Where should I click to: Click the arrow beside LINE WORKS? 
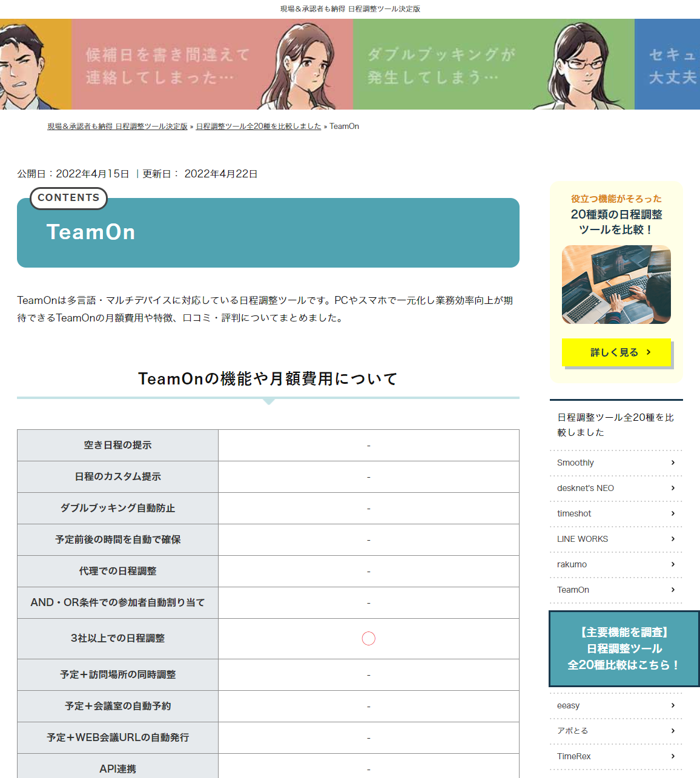(x=673, y=539)
